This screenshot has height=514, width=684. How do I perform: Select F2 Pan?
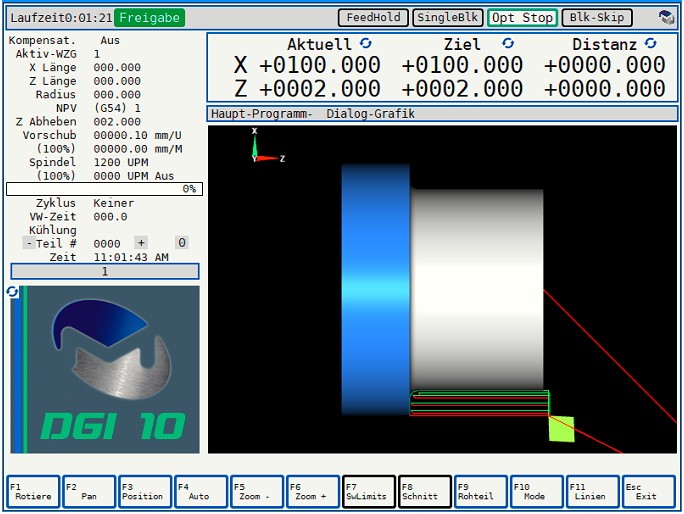coord(89,492)
